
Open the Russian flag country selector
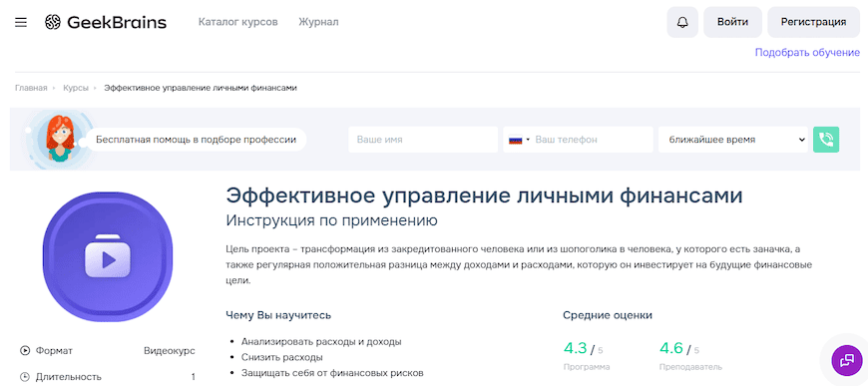tap(519, 140)
